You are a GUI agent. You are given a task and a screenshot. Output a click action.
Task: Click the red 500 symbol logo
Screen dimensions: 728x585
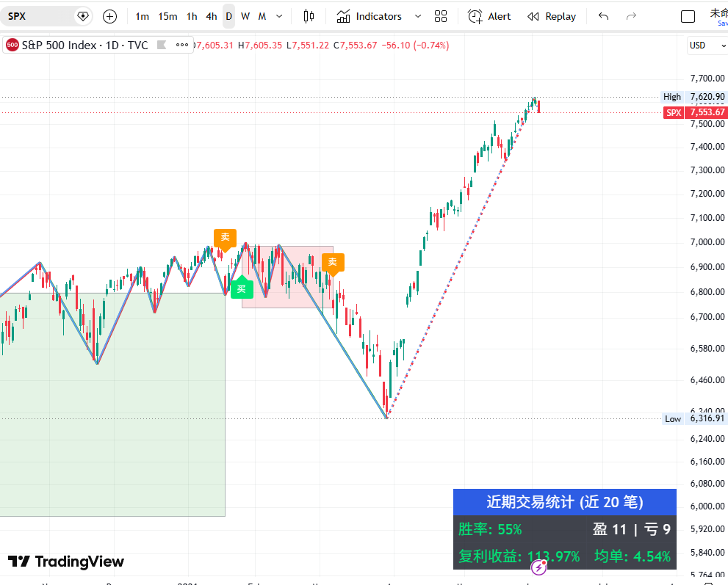12,45
